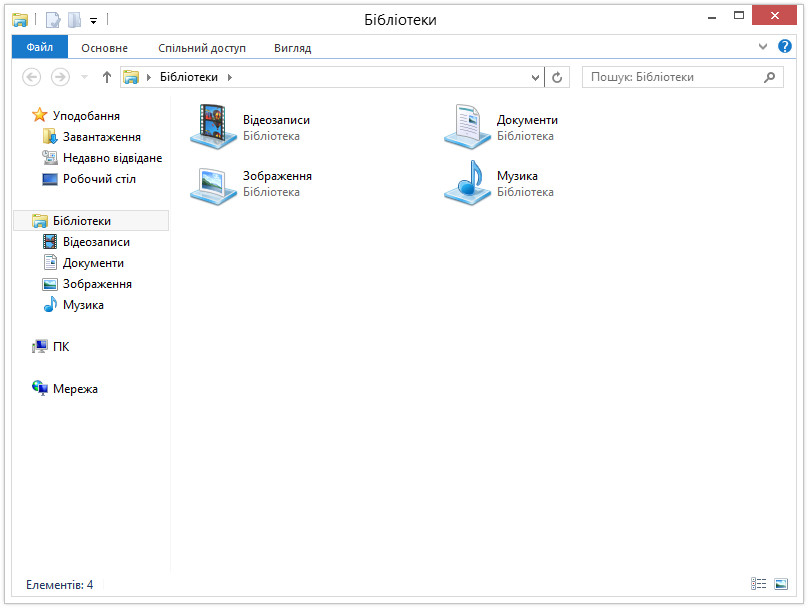Open the Музика library icon in main pane
808x608 pixels.
(467, 183)
